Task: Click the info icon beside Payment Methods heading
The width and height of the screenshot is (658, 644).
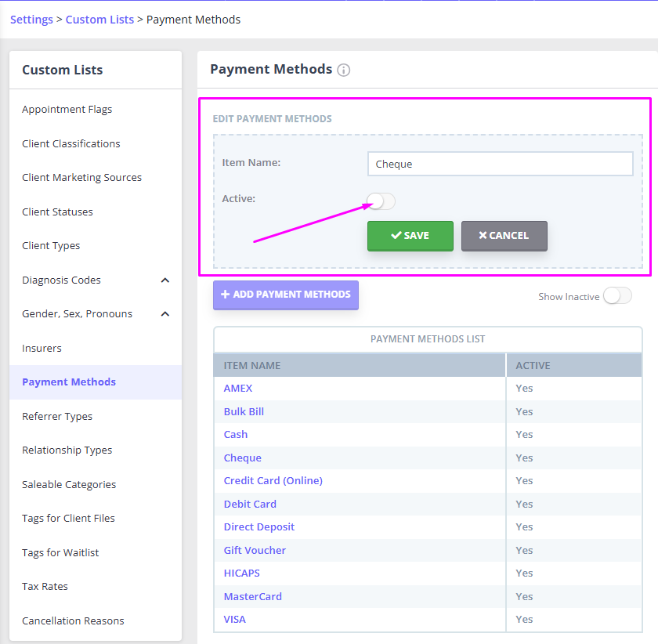Action: pyautogui.click(x=344, y=70)
